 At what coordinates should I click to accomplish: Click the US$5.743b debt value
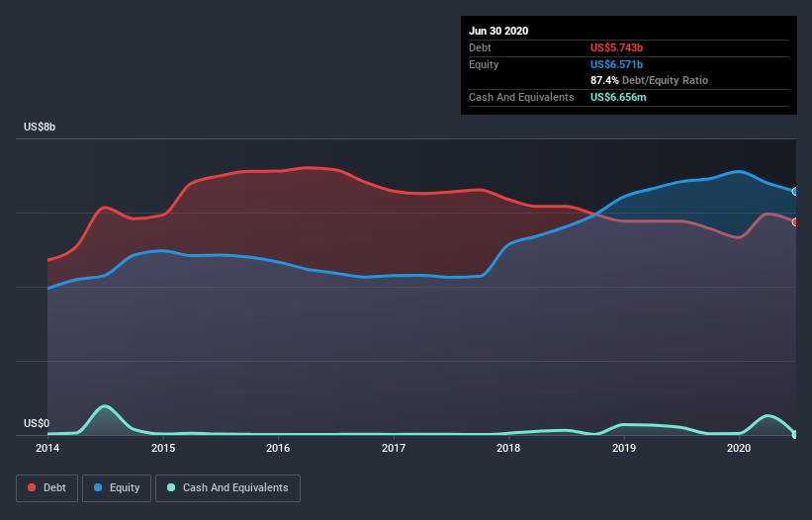(x=617, y=47)
